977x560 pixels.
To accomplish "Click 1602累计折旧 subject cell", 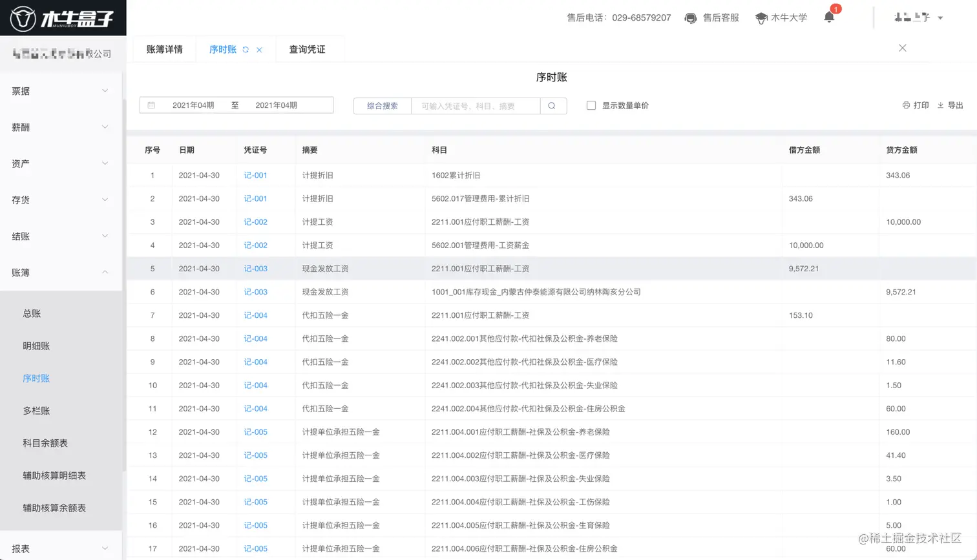I will pyautogui.click(x=456, y=175).
